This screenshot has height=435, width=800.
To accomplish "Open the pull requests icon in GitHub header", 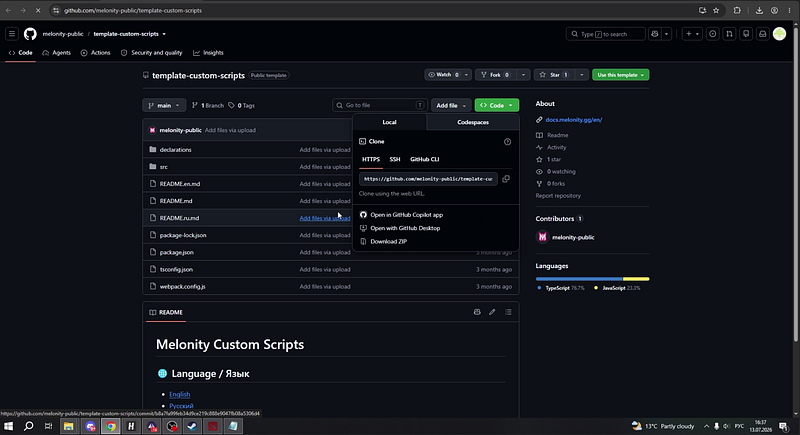I will [729, 34].
